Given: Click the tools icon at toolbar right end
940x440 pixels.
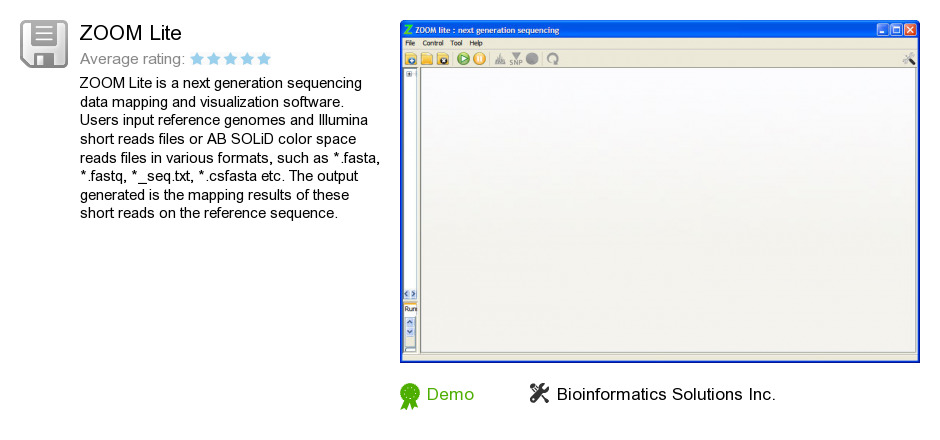Looking at the screenshot, I should click(x=909, y=59).
